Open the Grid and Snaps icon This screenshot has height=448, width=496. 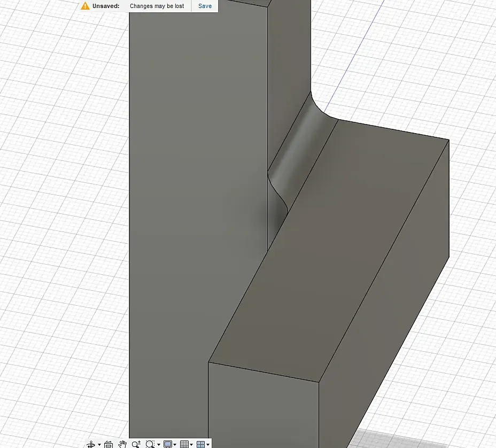[184, 444]
